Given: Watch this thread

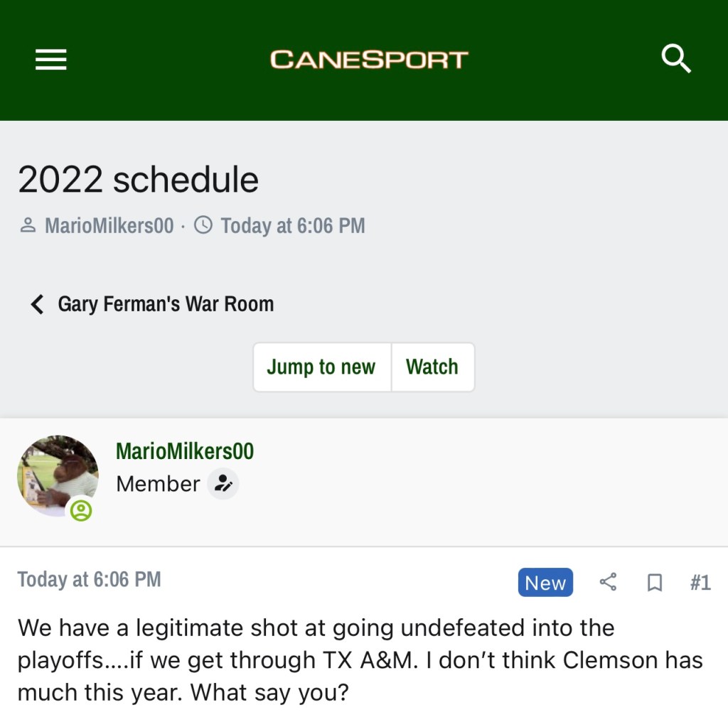Looking at the screenshot, I should (x=432, y=367).
